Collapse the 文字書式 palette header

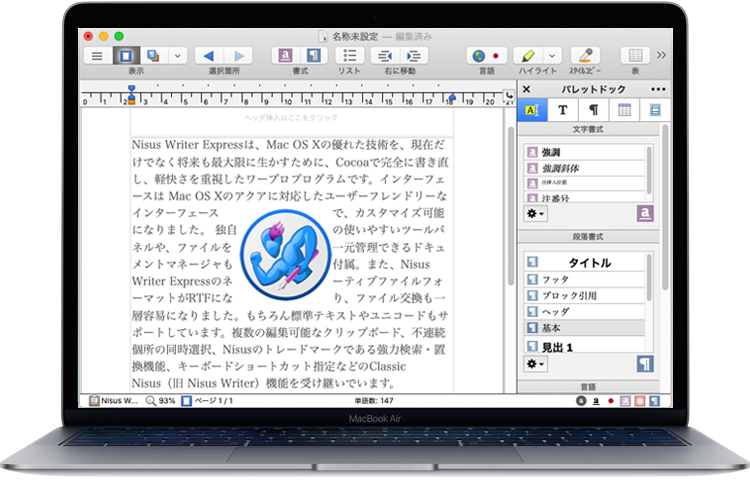[x=588, y=129]
